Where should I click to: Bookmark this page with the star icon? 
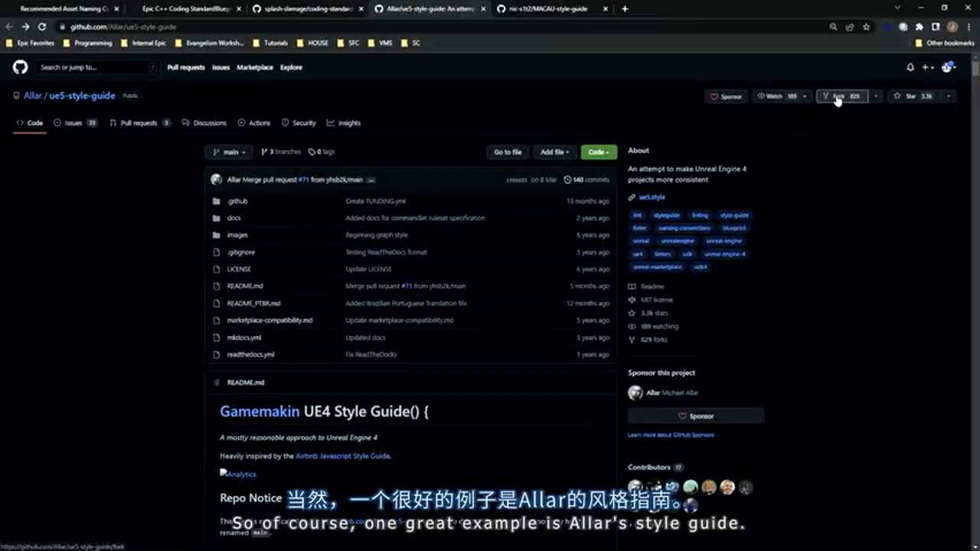coord(866,27)
